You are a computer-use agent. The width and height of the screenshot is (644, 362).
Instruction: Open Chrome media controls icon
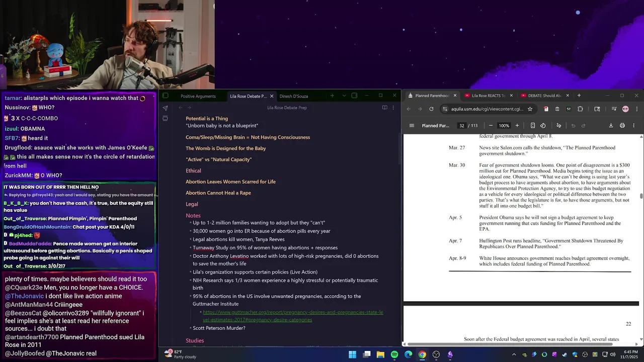click(x=614, y=109)
